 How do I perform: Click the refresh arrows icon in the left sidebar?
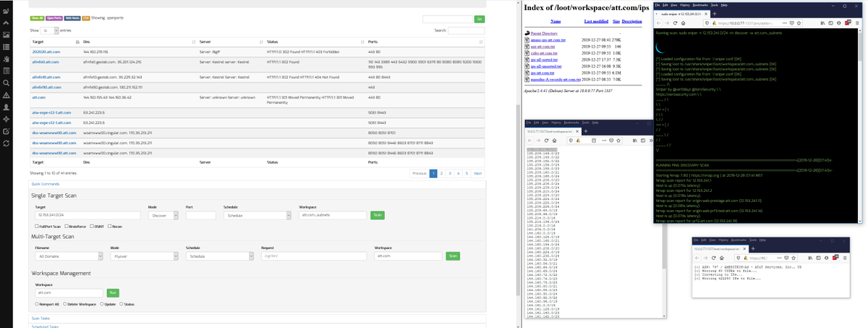click(x=6, y=143)
